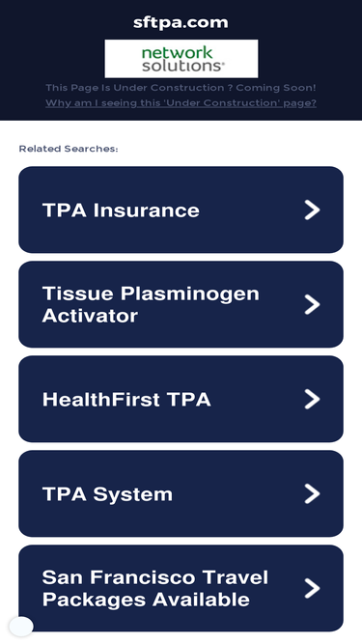Screen dimensions: 362x644
Task: Open the Tissue Plasminogen Activator search result
Action: [181, 304]
